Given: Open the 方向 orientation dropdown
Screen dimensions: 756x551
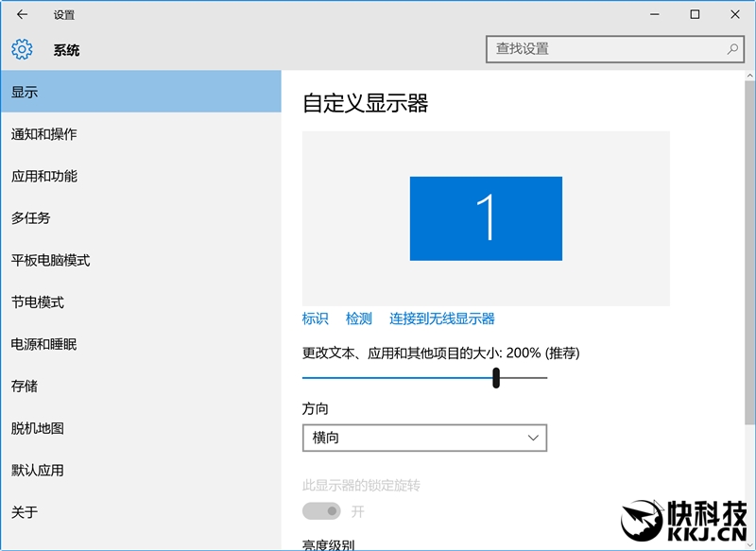Looking at the screenshot, I should [x=423, y=438].
